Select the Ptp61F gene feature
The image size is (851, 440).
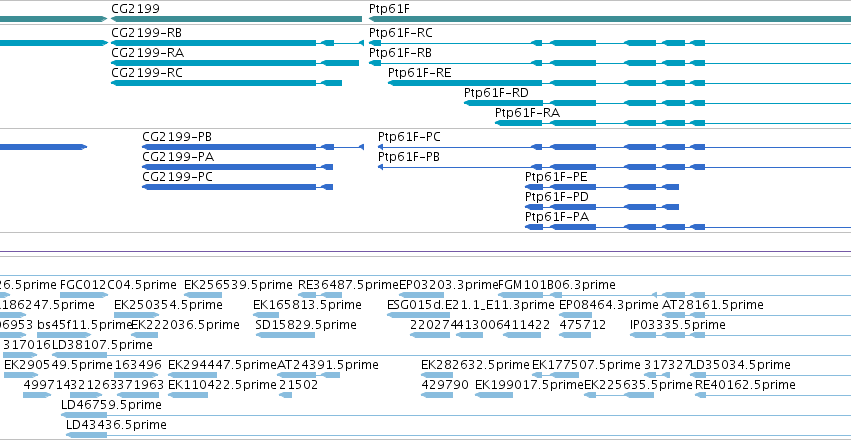609,19
